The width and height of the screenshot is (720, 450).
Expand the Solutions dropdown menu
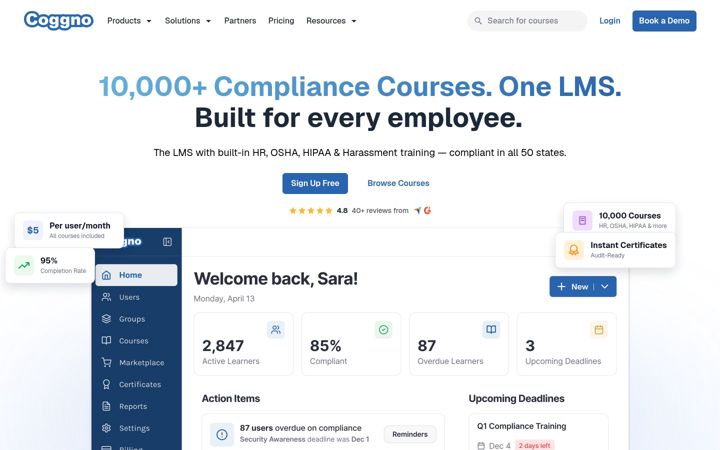point(188,21)
